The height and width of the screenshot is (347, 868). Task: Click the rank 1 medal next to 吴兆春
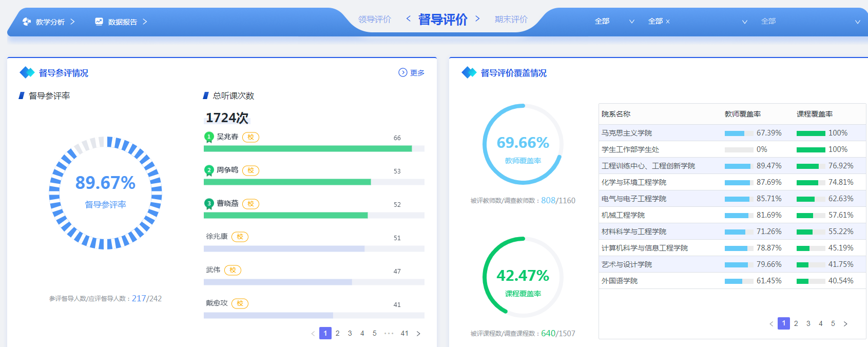pyautogui.click(x=209, y=137)
